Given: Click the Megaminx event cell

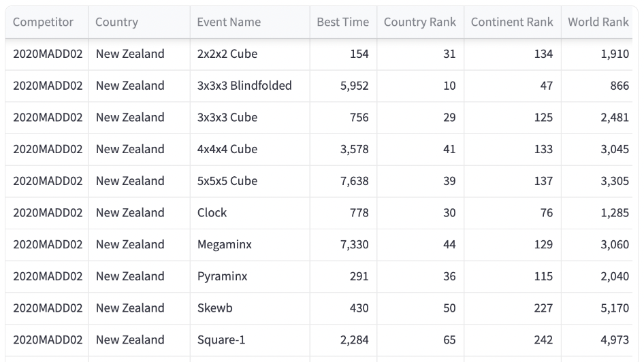Looking at the screenshot, I should click(x=225, y=244).
